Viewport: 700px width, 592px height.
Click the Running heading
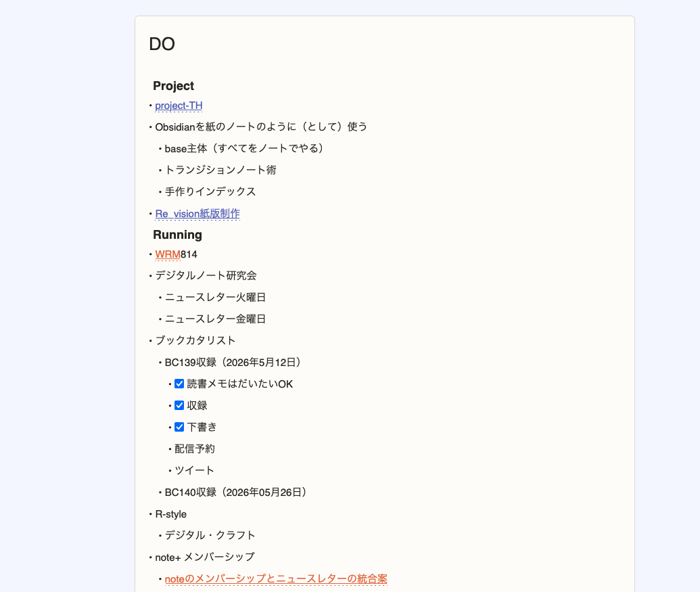pyautogui.click(x=177, y=235)
